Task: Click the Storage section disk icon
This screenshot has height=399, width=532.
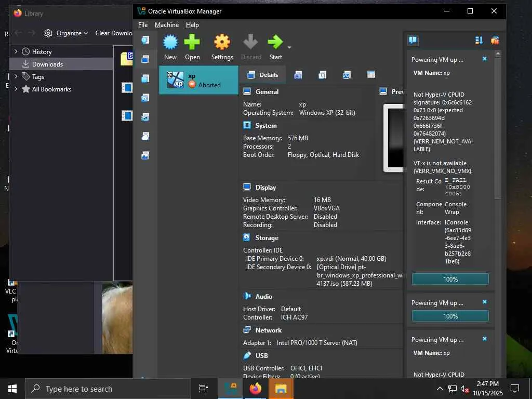Action: (x=247, y=237)
